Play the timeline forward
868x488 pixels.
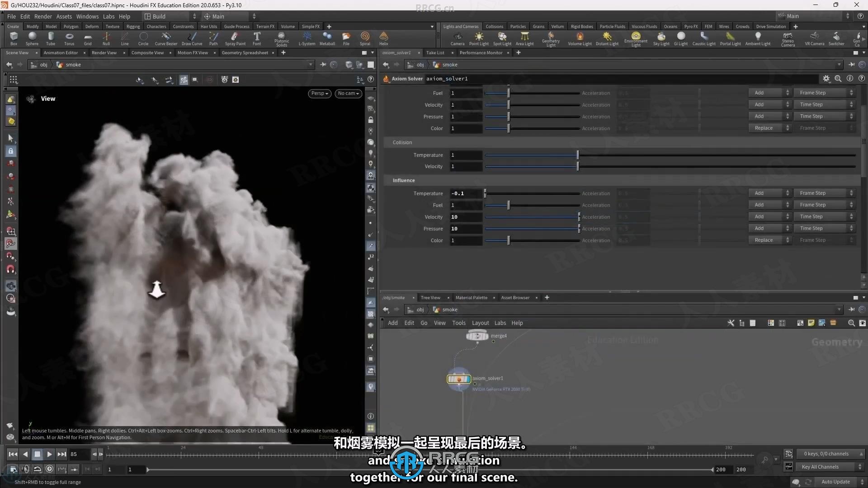click(x=50, y=454)
